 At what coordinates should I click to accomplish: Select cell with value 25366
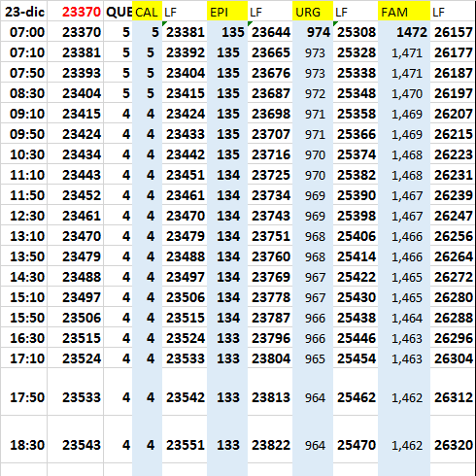point(356,134)
